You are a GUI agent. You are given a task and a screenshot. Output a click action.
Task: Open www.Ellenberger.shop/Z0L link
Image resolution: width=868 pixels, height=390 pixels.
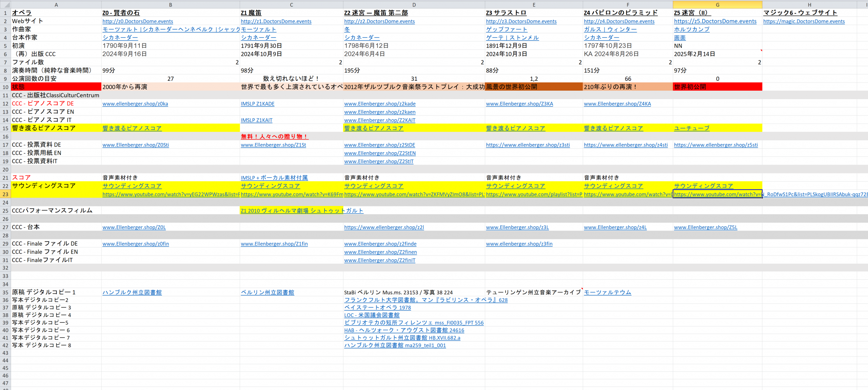pos(134,227)
